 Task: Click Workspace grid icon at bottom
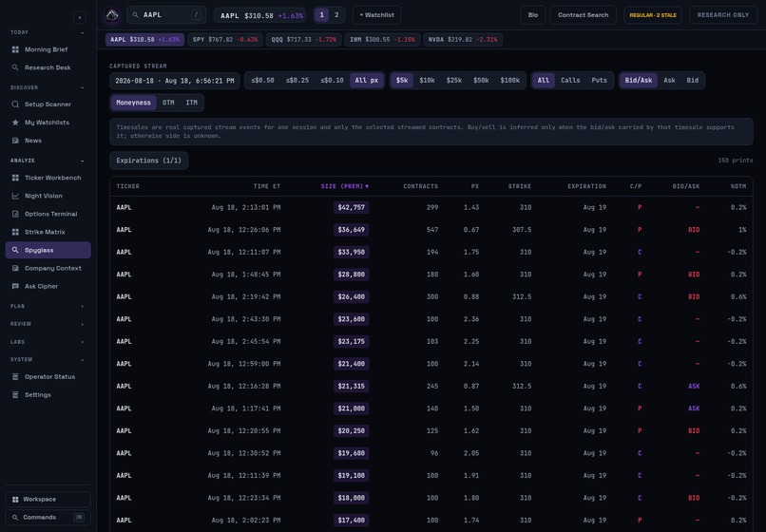(15, 500)
